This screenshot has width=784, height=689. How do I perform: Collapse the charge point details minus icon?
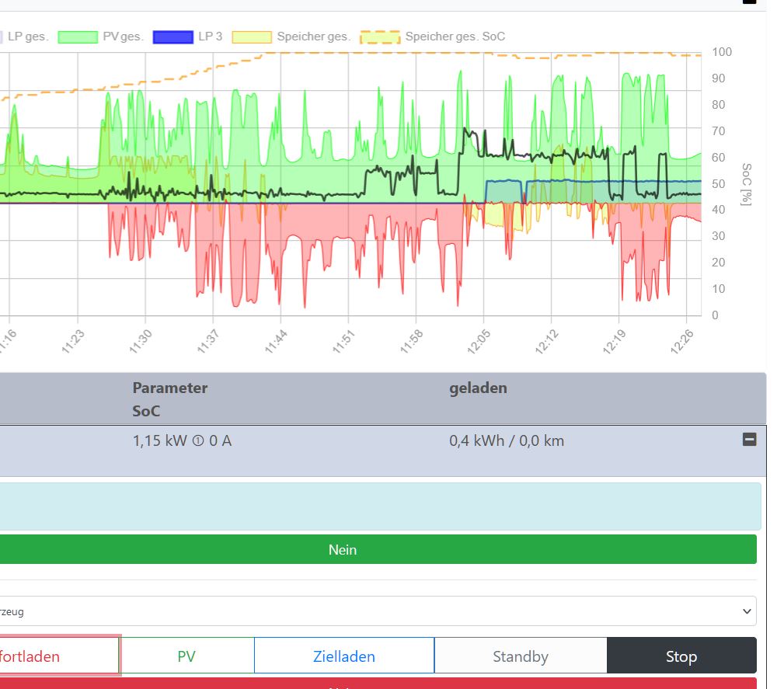(x=749, y=440)
